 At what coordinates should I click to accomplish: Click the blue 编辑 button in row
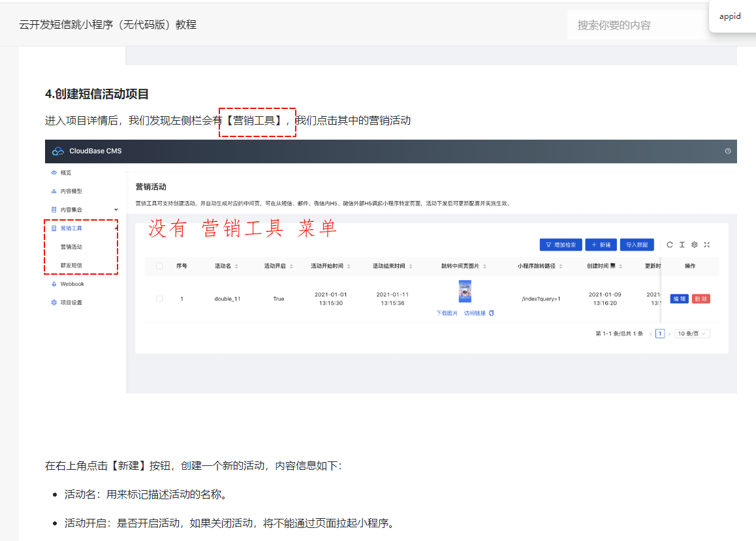click(x=680, y=299)
